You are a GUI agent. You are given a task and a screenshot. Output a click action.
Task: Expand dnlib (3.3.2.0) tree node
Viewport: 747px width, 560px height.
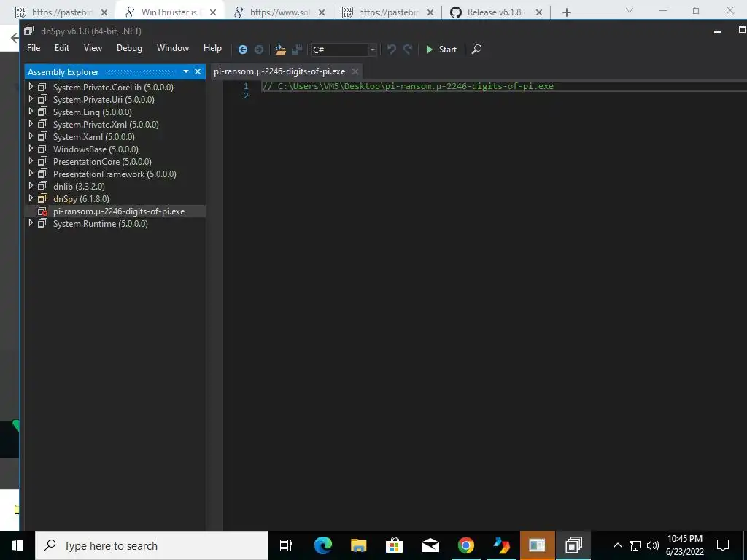pyautogui.click(x=31, y=186)
